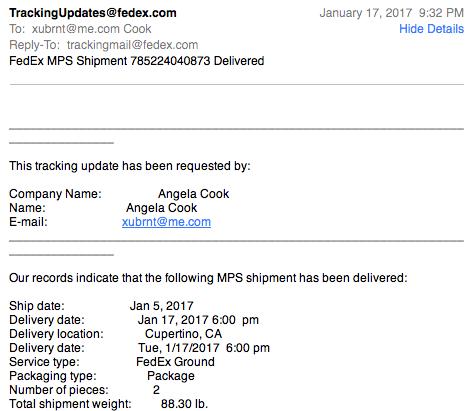Click the tracking number 785224040873
Viewport: 476px width, 411px height.
point(170,61)
